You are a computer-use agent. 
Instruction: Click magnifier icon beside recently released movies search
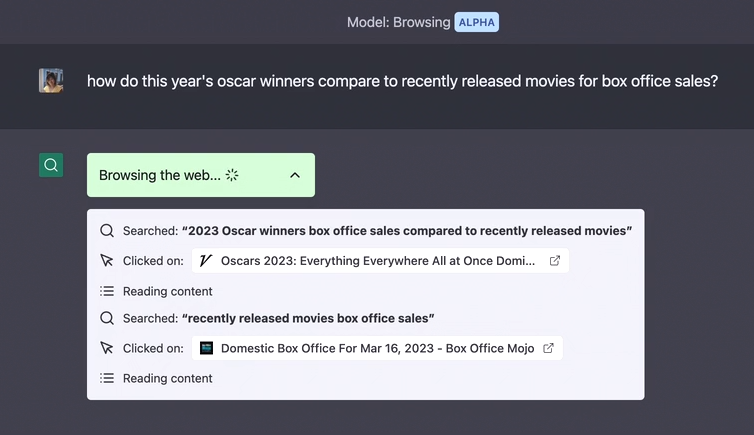click(107, 318)
